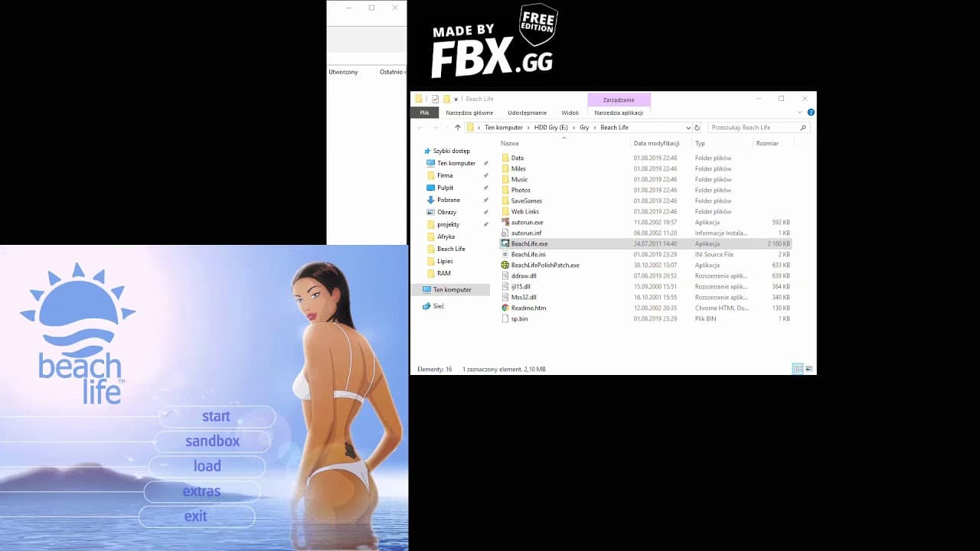Click the Przeszukaj: Beach Life search field
This screenshot has height=551, width=980.
point(758,128)
